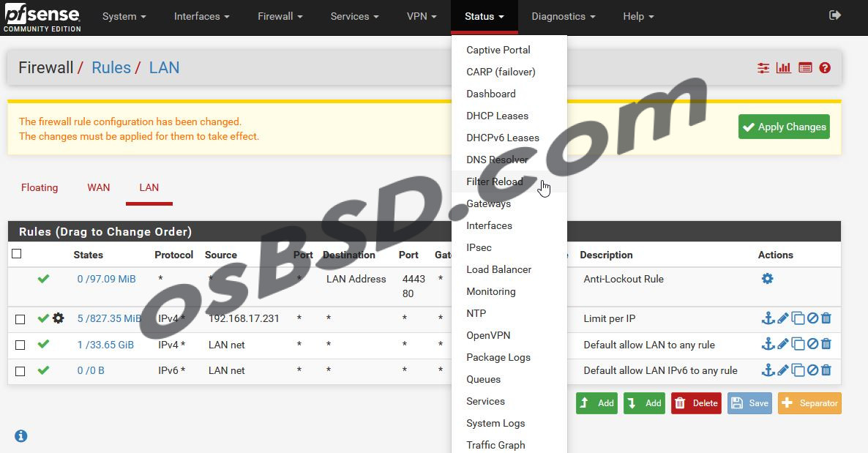868x453 pixels.
Task: Add rule to end with down-arrow Add button
Action: [x=644, y=403]
